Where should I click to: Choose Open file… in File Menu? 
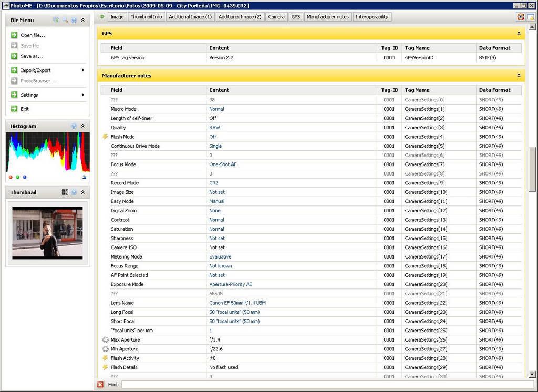(x=33, y=35)
